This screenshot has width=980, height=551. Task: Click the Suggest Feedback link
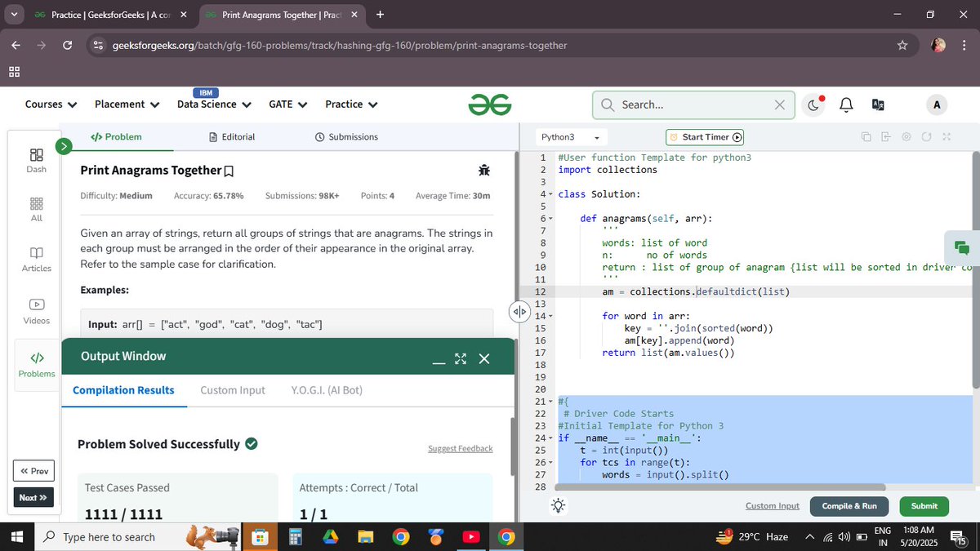pyautogui.click(x=461, y=449)
